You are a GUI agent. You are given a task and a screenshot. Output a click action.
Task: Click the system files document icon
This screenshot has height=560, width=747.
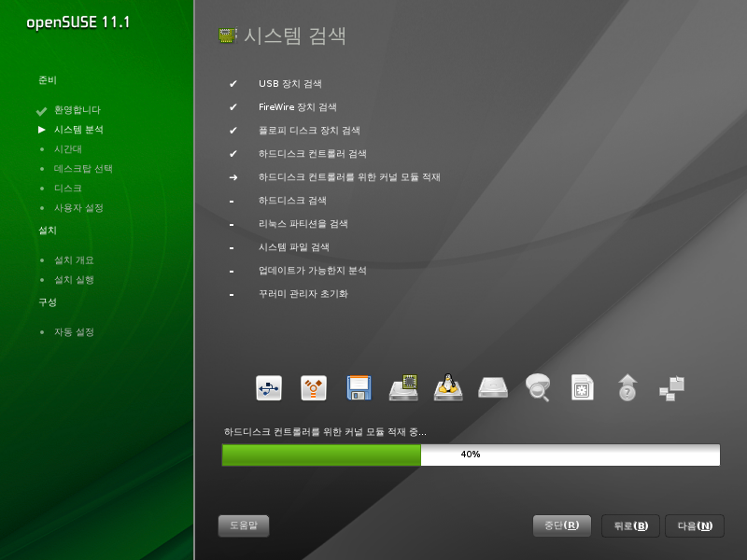point(582,387)
